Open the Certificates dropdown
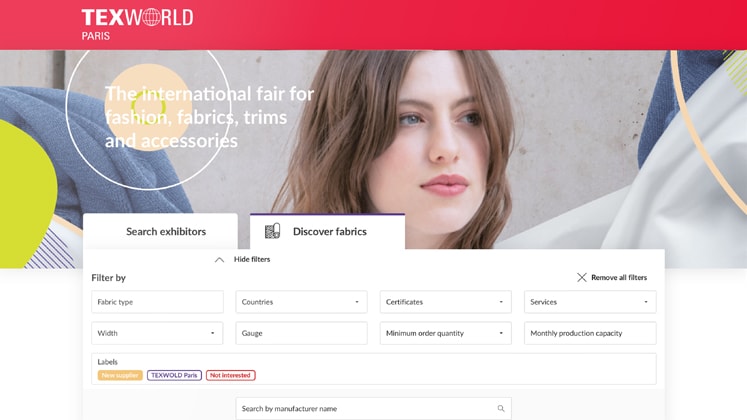 [445, 302]
